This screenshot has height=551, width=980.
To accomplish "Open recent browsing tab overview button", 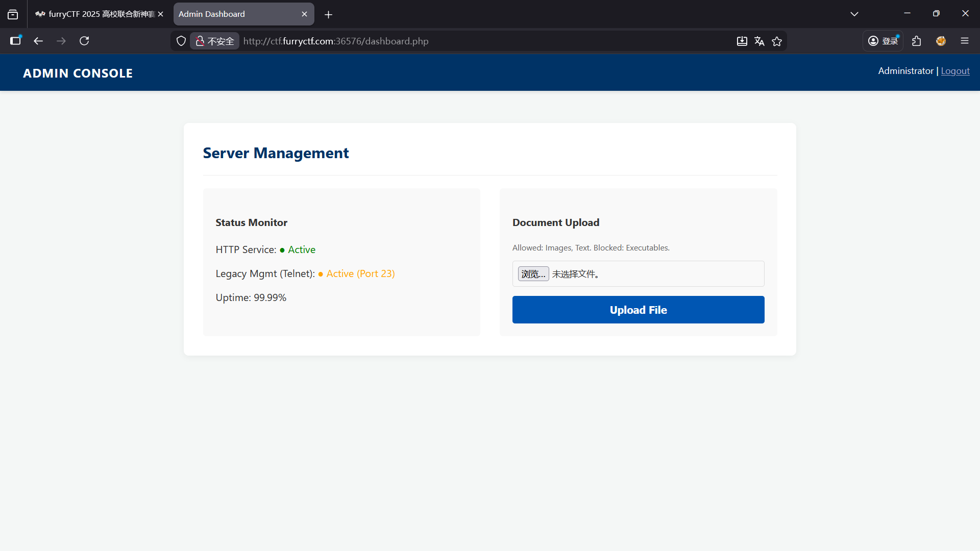I will coord(13,14).
